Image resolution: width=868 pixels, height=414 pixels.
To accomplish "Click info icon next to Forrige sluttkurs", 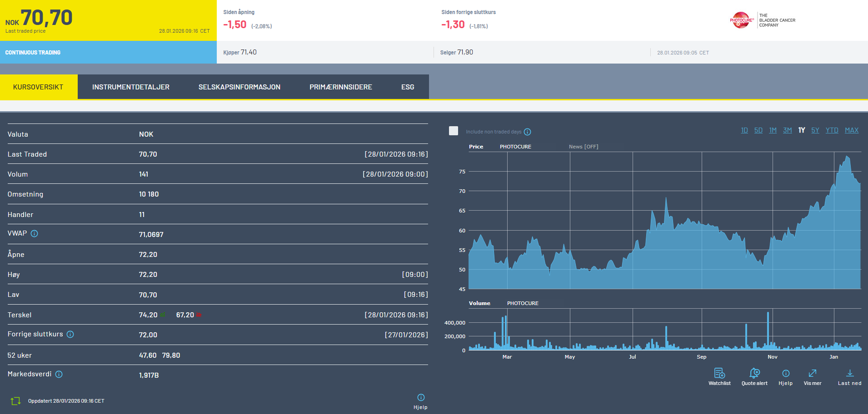I will [x=70, y=335].
